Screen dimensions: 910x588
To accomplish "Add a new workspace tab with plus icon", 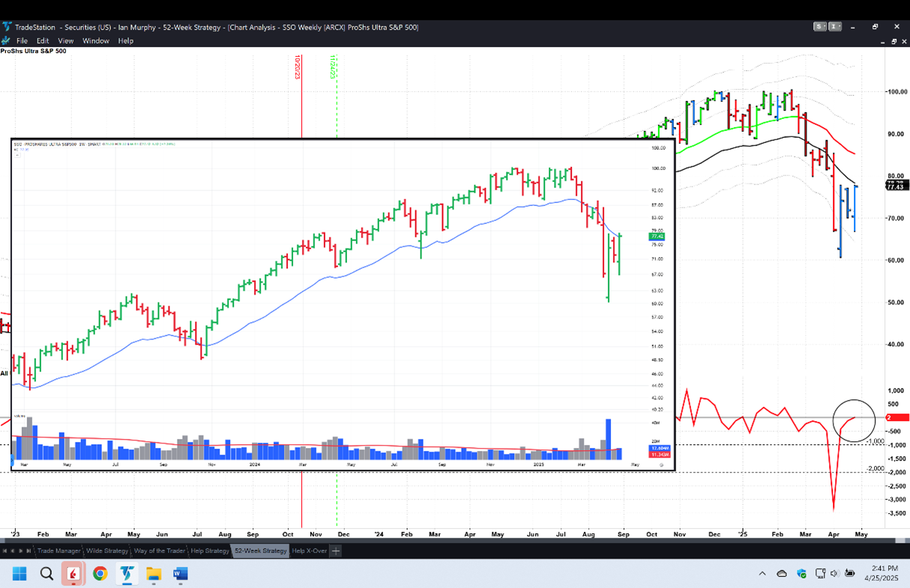I will [336, 551].
